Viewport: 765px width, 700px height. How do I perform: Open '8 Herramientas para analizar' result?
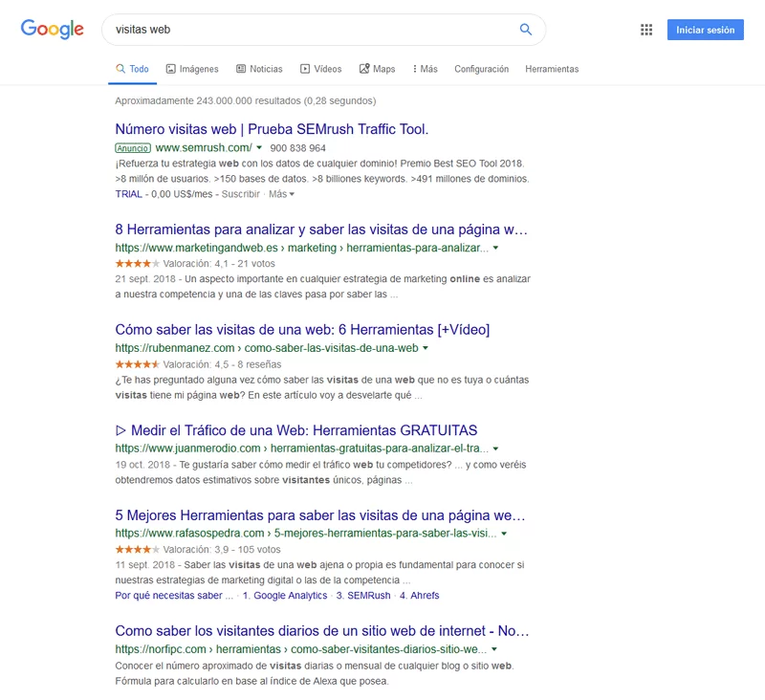coord(321,230)
